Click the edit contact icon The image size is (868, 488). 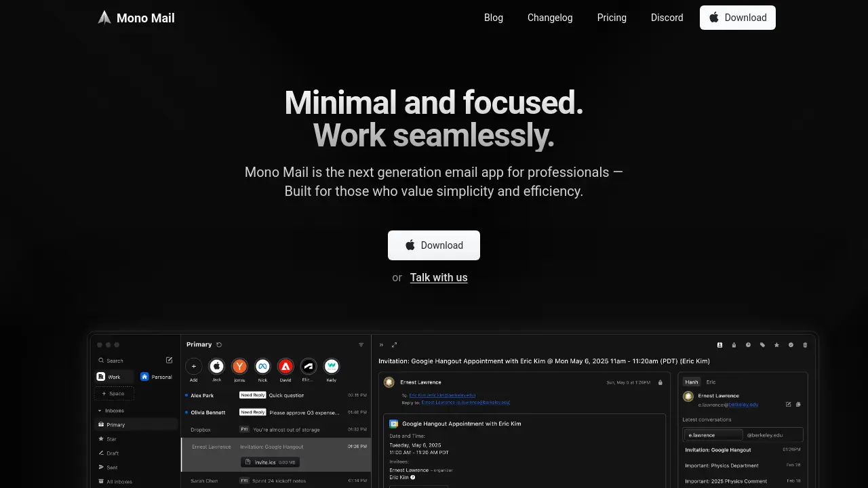point(788,405)
